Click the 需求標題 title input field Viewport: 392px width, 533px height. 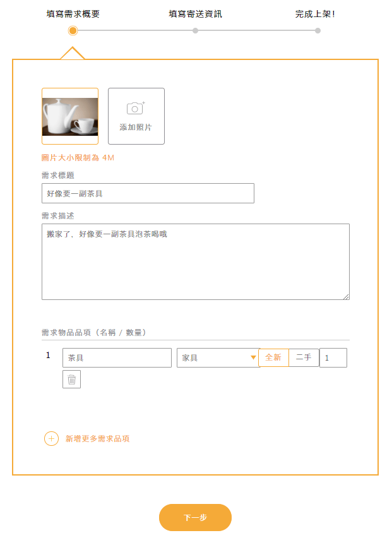pyautogui.click(x=148, y=193)
